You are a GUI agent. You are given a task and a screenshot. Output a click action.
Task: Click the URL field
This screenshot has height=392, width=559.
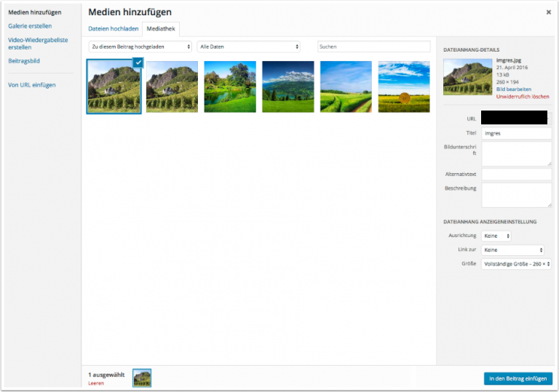516,118
